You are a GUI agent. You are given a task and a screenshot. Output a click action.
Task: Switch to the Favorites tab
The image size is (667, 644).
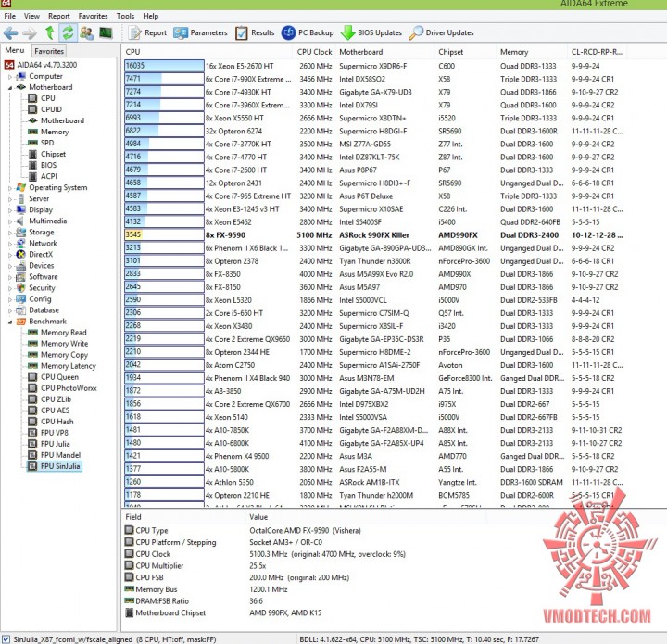click(x=49, y=51)
